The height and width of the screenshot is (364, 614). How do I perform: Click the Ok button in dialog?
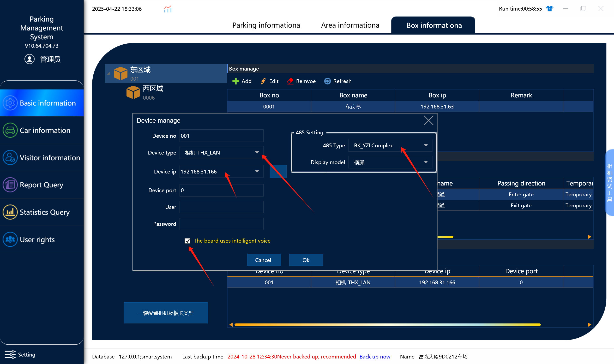pos(306,260)
